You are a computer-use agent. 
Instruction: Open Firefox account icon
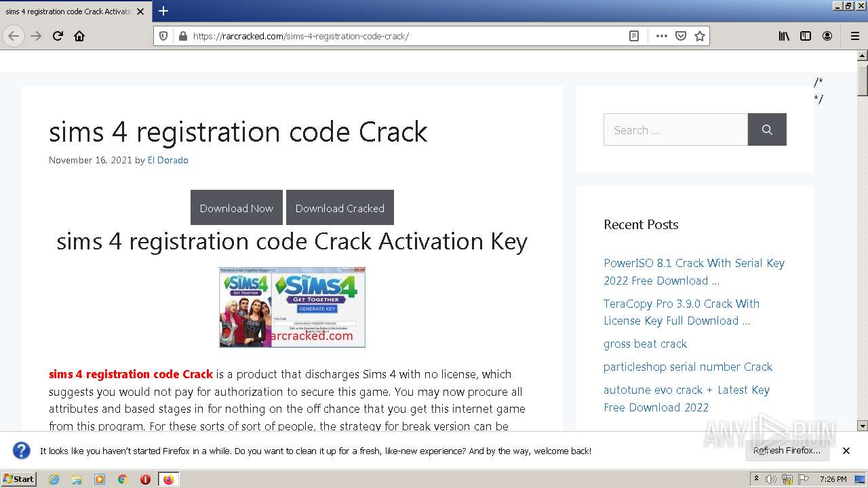click(x=827, y=36)
